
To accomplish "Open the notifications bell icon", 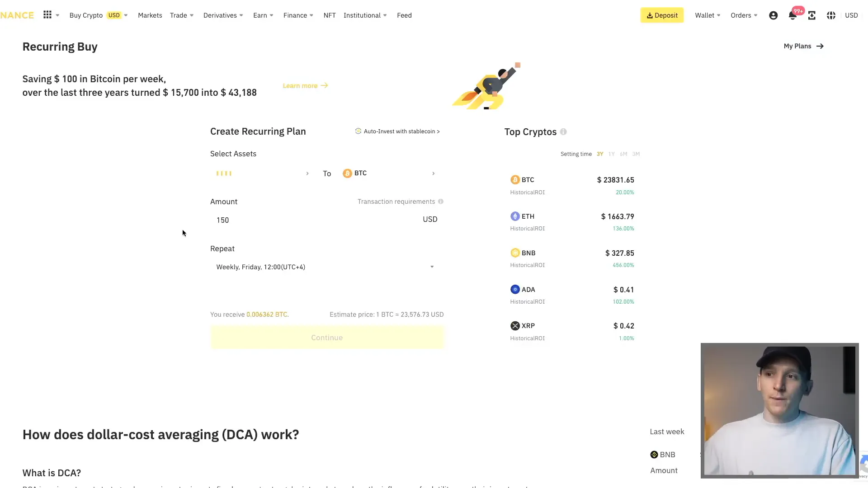I will pyautogui.click(x=793, y=15).
